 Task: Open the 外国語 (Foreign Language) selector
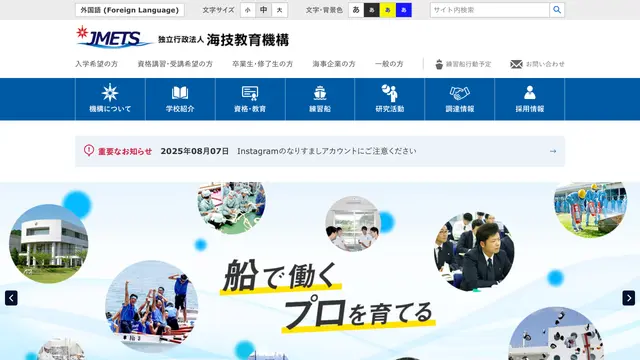129,10
